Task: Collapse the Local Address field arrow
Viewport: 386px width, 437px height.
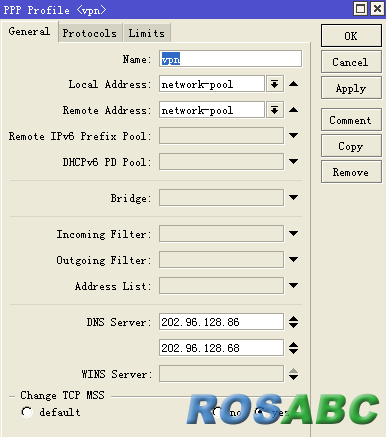Action: (293, 84)
